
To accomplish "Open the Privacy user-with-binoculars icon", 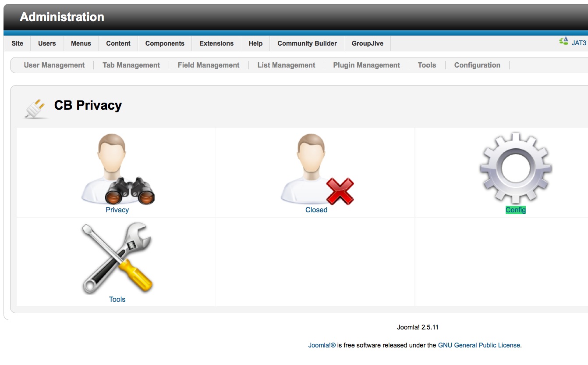I will (117, 169).
